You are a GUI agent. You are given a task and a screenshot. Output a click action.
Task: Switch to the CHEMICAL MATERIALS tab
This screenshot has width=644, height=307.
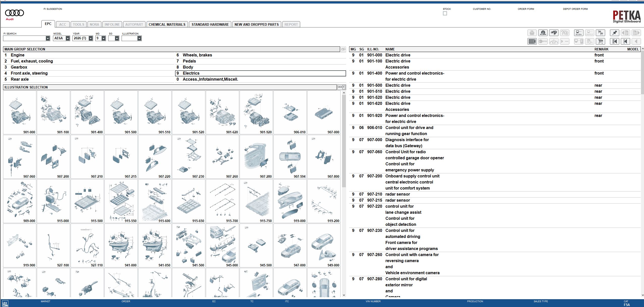(167, 24)
